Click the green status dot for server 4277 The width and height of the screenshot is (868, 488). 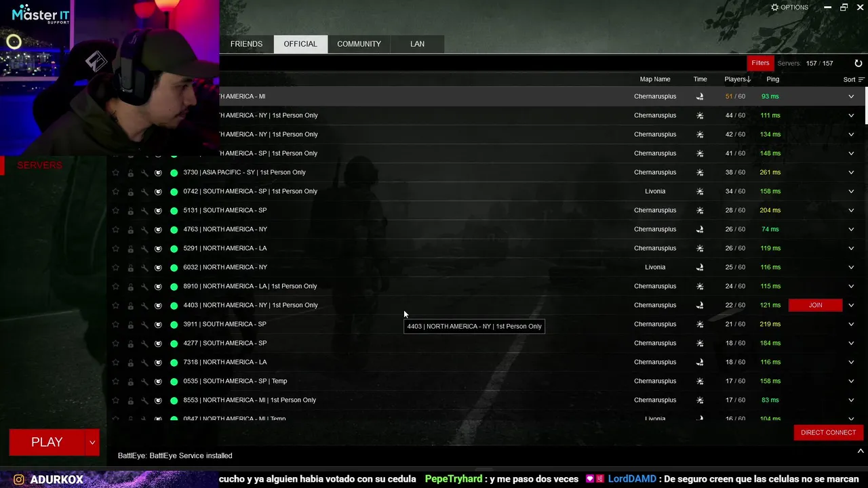click(x=174, y=343)
